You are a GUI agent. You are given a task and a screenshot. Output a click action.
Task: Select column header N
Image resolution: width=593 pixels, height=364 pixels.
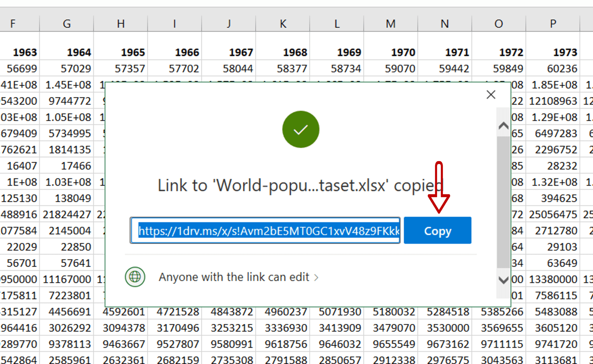click(x=444, y=23)
